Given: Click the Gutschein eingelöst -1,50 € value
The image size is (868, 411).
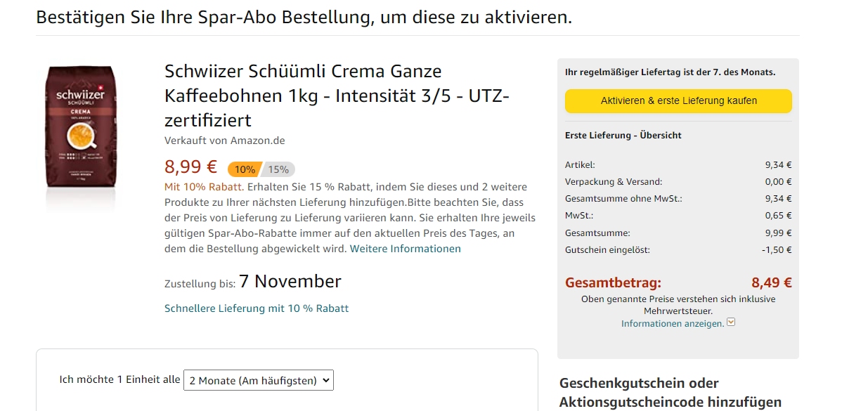Looking at the screenshot, I should pyautogui.click(x=778, y=249).
